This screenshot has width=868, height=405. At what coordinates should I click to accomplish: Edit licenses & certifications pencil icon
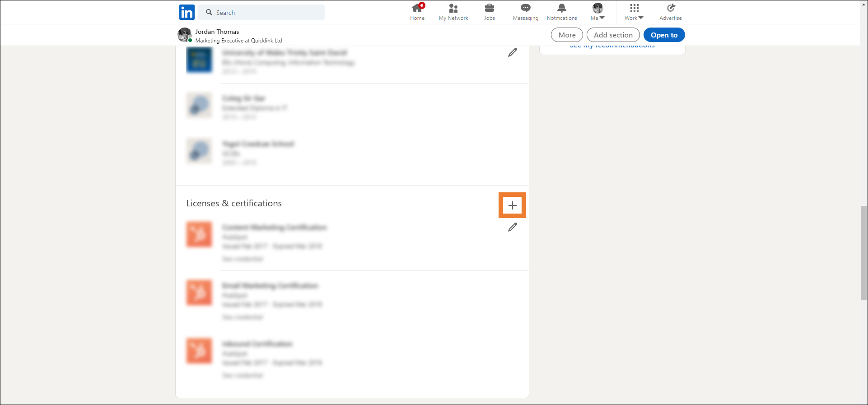[513, 227]
